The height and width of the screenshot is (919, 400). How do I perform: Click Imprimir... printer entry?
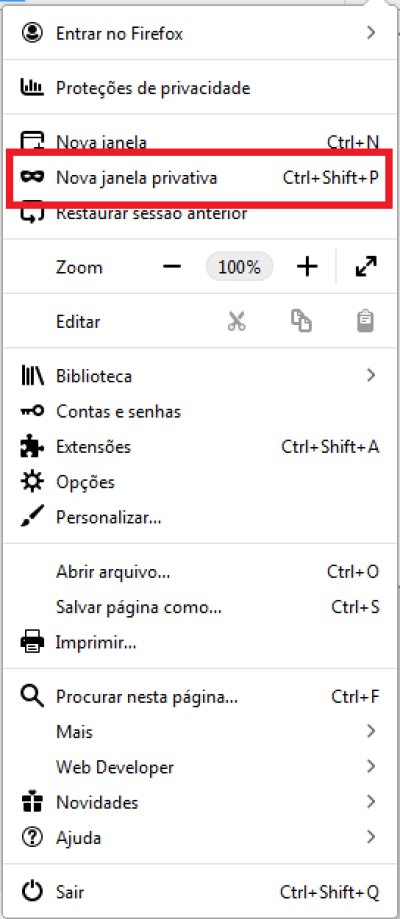tap(200, 642)
